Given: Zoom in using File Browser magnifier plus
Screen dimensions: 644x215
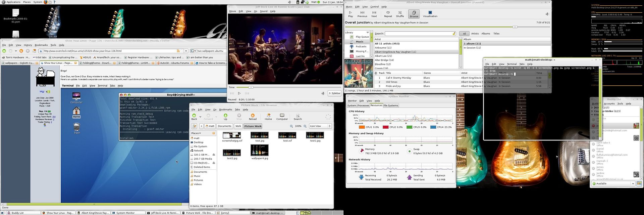Looking at the screenshot, I should click(305, 126).
